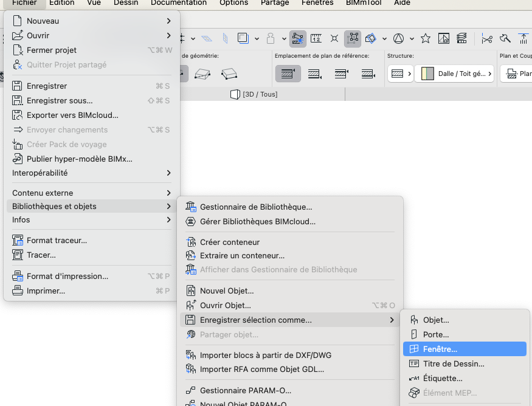The height and width of the screenshot is (406, 532).
Task: Choose Enregistrer sous... from the menu
Action: 92,100
